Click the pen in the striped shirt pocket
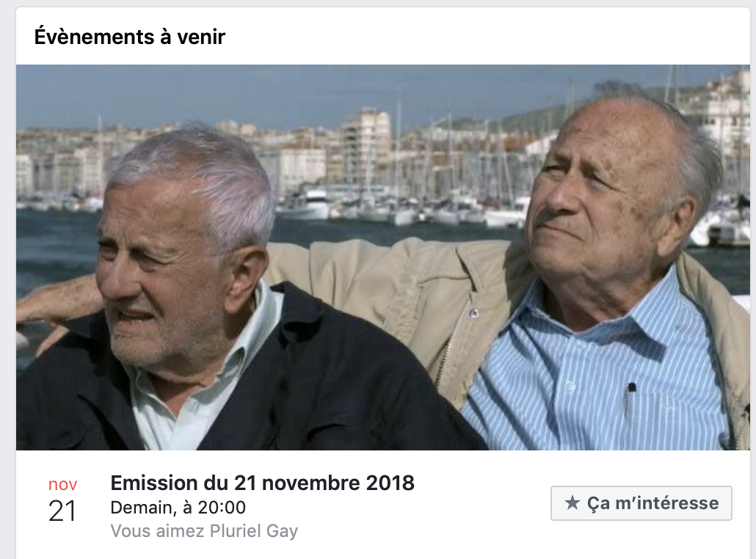This screenshot has height=559, width=756. click(630, 399)
